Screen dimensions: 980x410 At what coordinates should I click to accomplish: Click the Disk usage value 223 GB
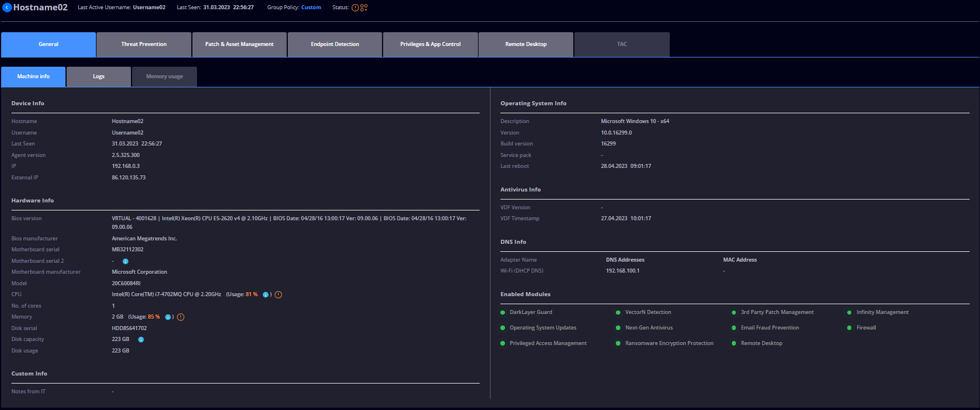click(x=121, y=351)
